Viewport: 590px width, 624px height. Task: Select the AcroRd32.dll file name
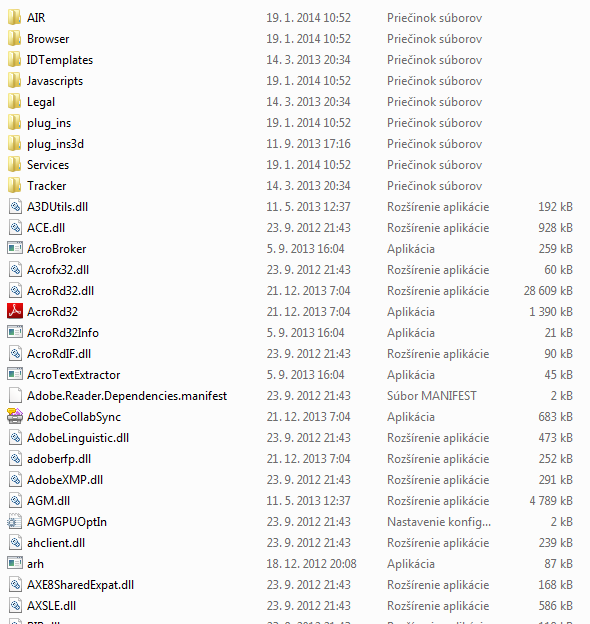pyautogui.click(x=60, y=291)
